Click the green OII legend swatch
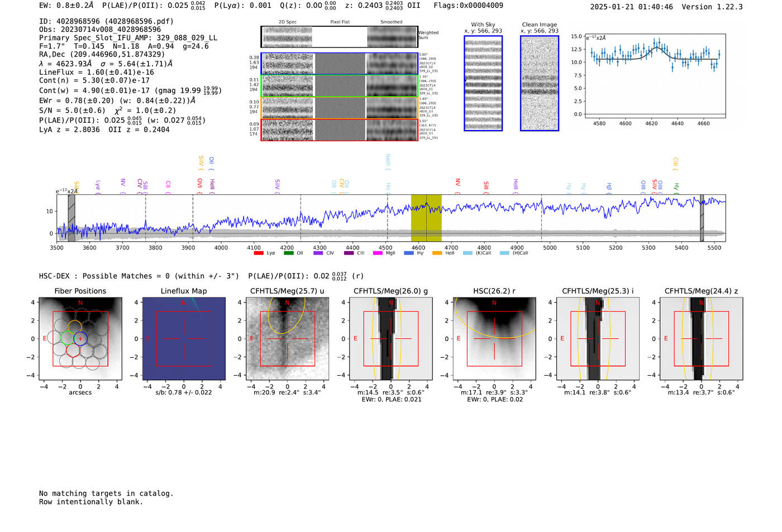Viewport: 782px width, 532px height. (289, 253)
